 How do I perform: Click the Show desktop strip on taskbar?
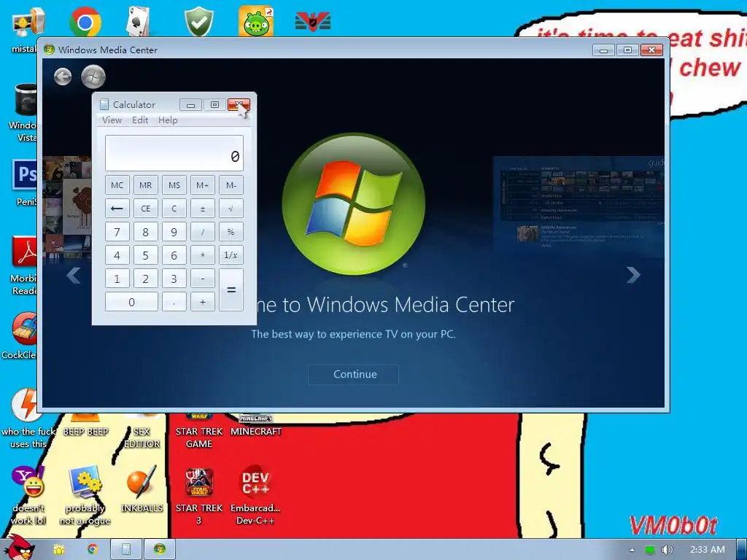point(742,550)
